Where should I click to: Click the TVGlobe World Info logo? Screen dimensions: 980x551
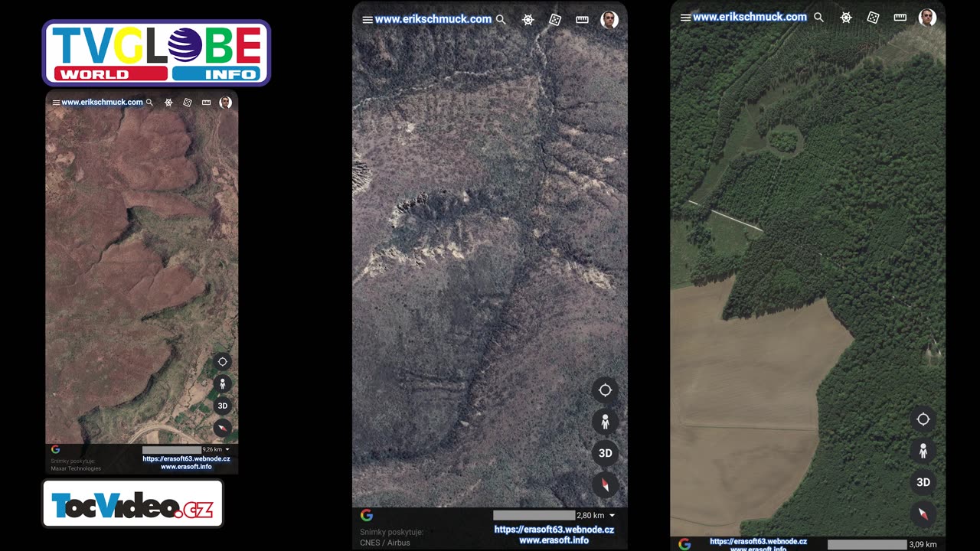point(156,52)
